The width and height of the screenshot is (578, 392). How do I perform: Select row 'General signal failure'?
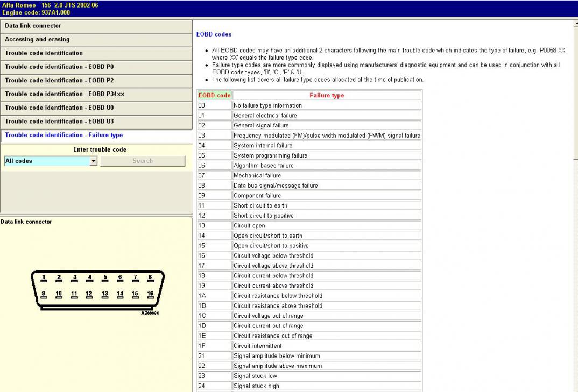click(x=309, y=125)
